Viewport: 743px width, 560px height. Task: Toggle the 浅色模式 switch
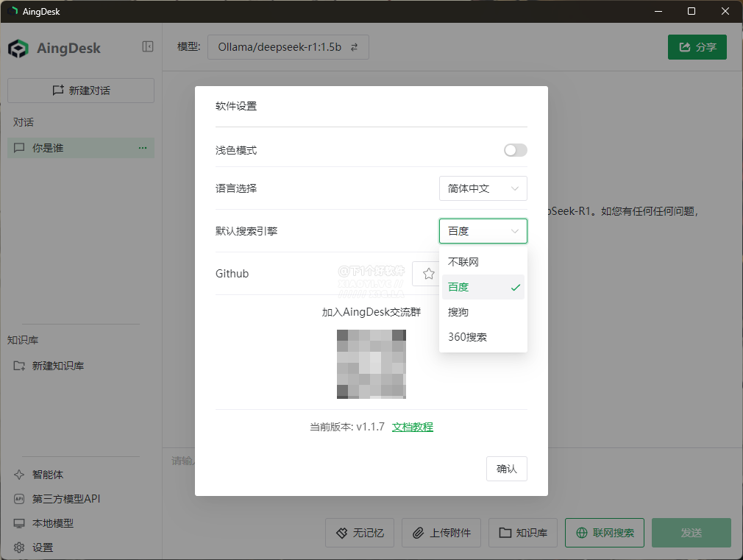515,150
